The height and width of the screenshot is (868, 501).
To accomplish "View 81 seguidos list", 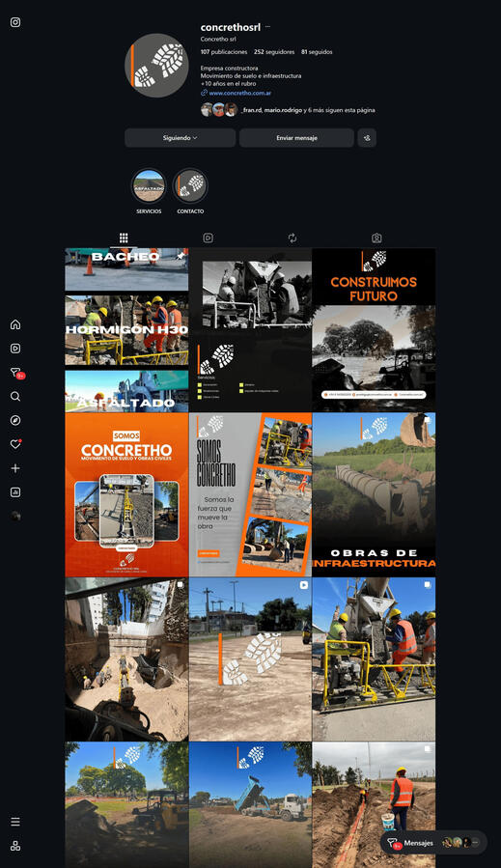I will coord(317,52).
